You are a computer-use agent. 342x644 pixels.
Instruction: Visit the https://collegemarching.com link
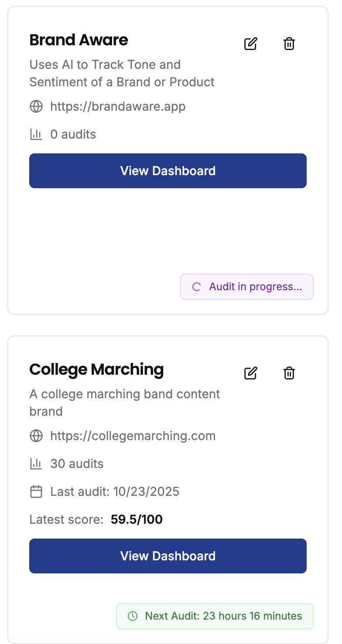click(x=133, y=436)
